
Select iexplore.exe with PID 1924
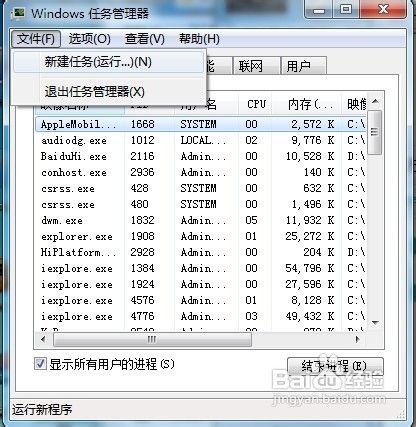[201, 284]
